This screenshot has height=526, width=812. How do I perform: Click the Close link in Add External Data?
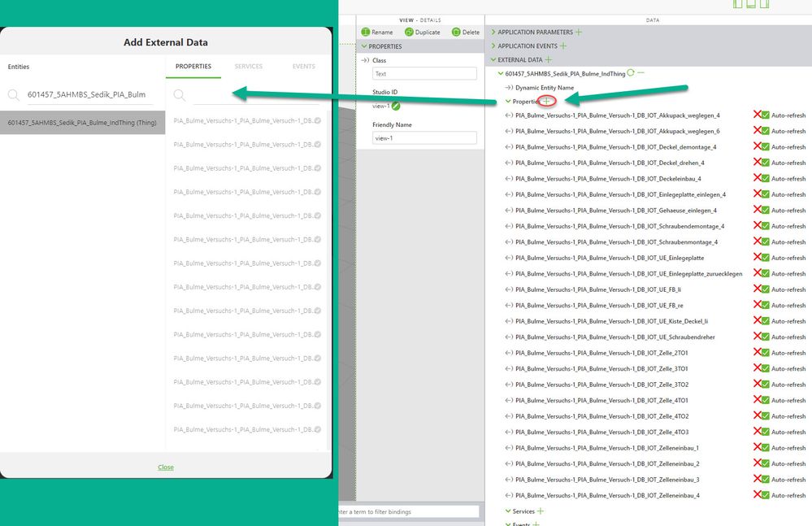tap(166, 467)
